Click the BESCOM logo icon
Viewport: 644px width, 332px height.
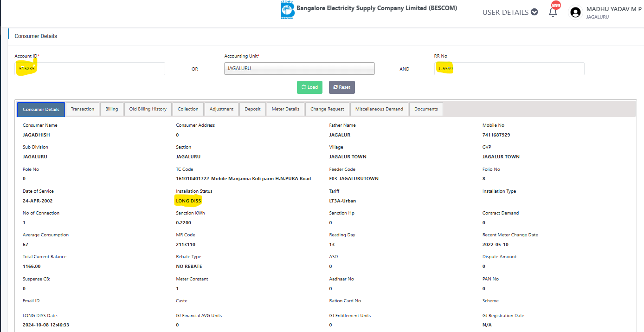click(288, 10)
